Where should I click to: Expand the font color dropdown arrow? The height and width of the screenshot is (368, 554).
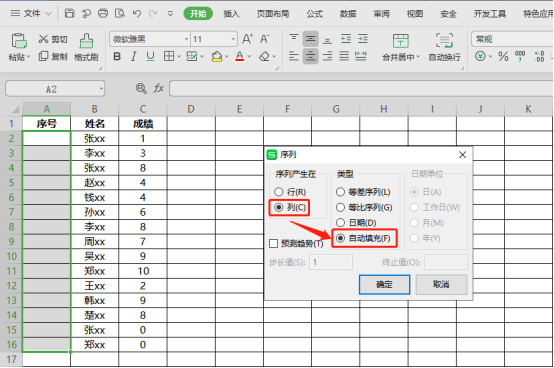pyautogui.click(x=249, y=57)
